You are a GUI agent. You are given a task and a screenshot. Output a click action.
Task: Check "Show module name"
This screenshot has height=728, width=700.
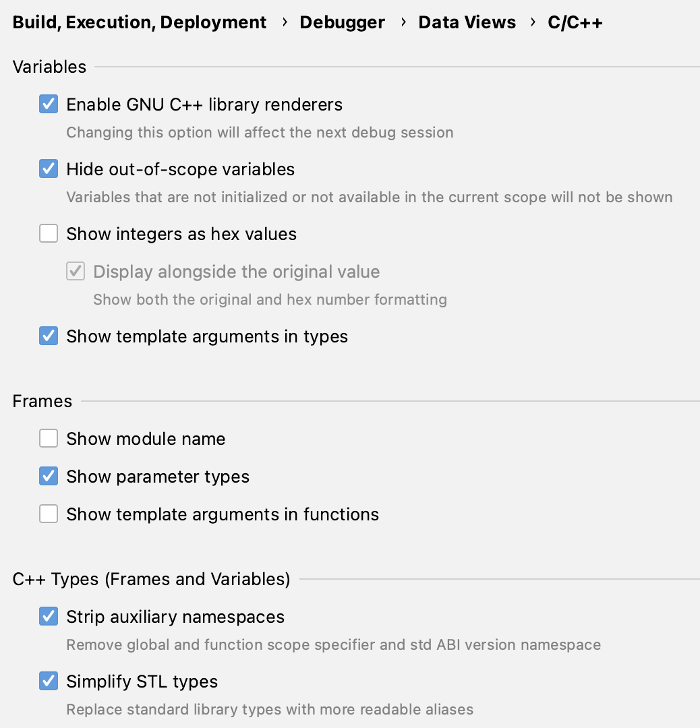pos(49,438)
